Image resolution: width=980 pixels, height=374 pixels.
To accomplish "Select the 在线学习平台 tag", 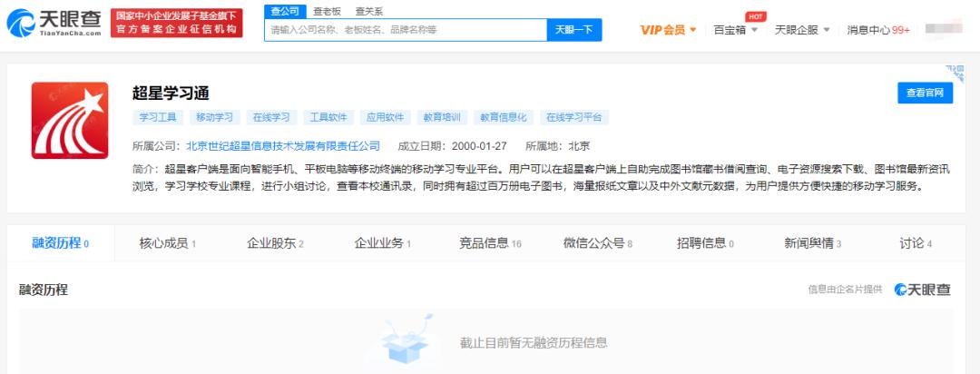I will coord(574,117).
